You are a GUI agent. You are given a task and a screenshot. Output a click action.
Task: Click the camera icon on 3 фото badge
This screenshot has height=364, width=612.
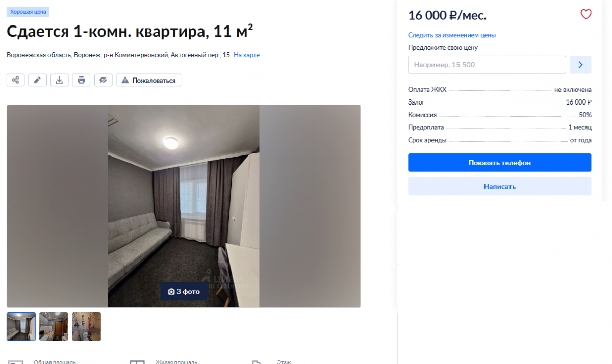[171, 292]
